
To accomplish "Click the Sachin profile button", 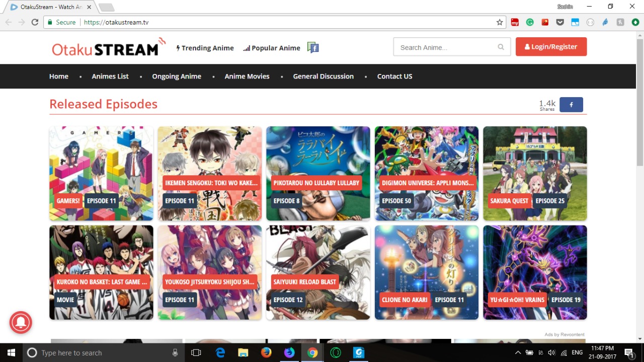I will (565, 7).
